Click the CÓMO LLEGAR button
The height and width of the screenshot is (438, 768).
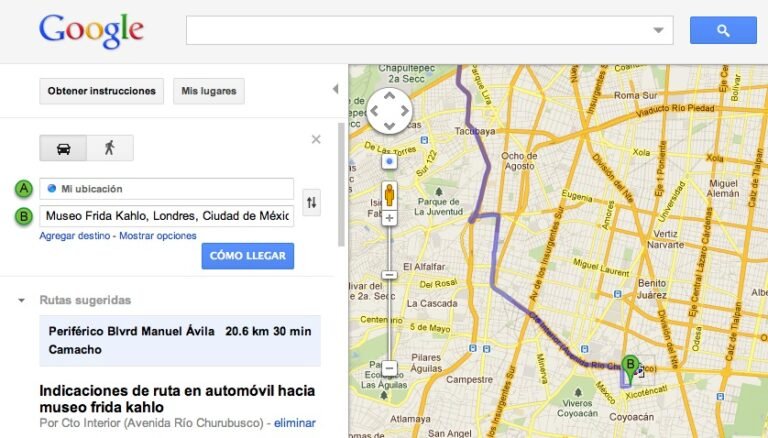[x=248, y=256]
